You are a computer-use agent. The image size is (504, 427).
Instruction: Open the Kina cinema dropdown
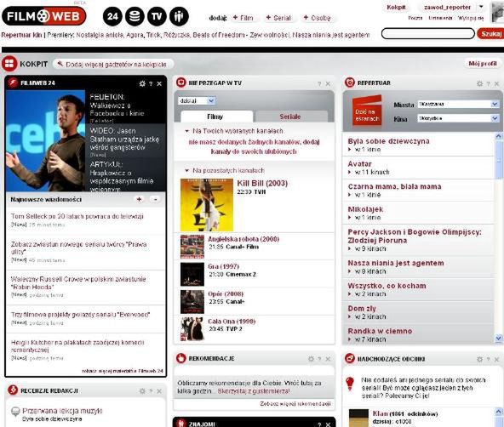pos(458,118)
